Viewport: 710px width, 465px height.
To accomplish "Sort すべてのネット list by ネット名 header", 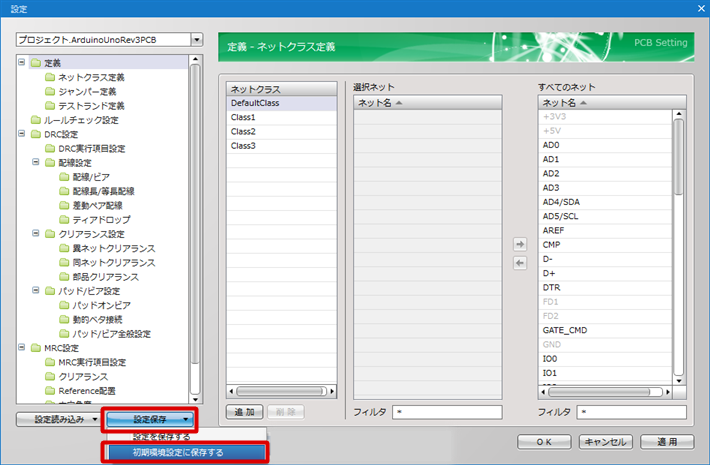I will (x=612, y=103).
